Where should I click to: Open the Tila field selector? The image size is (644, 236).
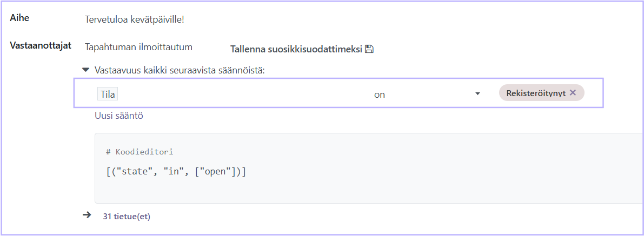click(108, 94)
